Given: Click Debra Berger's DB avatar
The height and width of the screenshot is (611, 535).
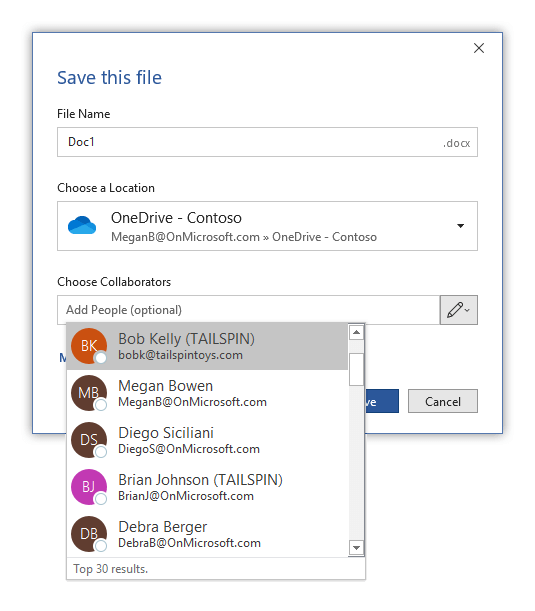Looking at the screenshot, I should (89, 534).
